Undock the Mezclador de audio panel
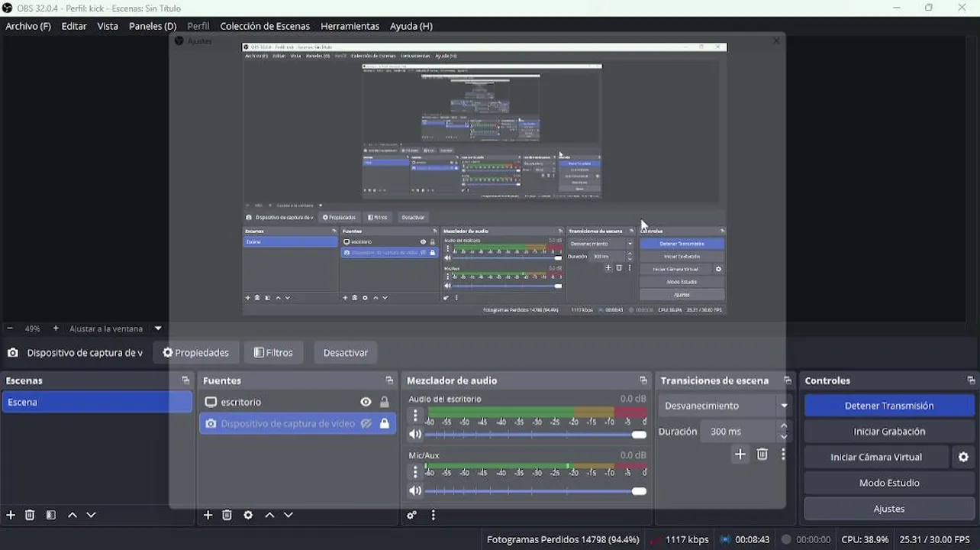980x550 pixels. pyautogui.click(x=643, y=380)
